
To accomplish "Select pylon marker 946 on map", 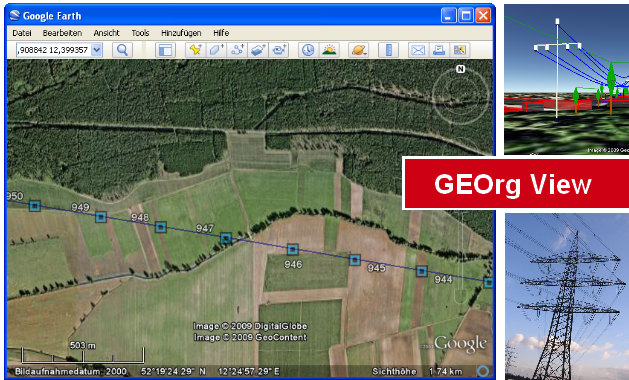I will [x=292, y=250].
